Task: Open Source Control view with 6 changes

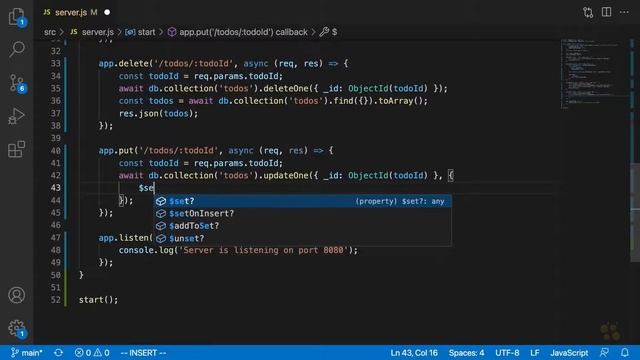Action: point(17,83)
